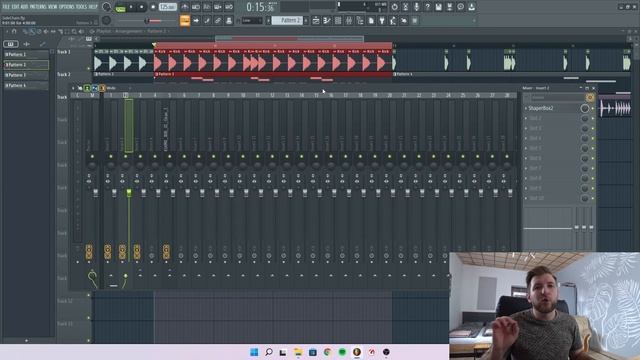Screen dimensions: 640x360
Task: Toggle Slot 3 enable LED
Action: click(593, 128)
